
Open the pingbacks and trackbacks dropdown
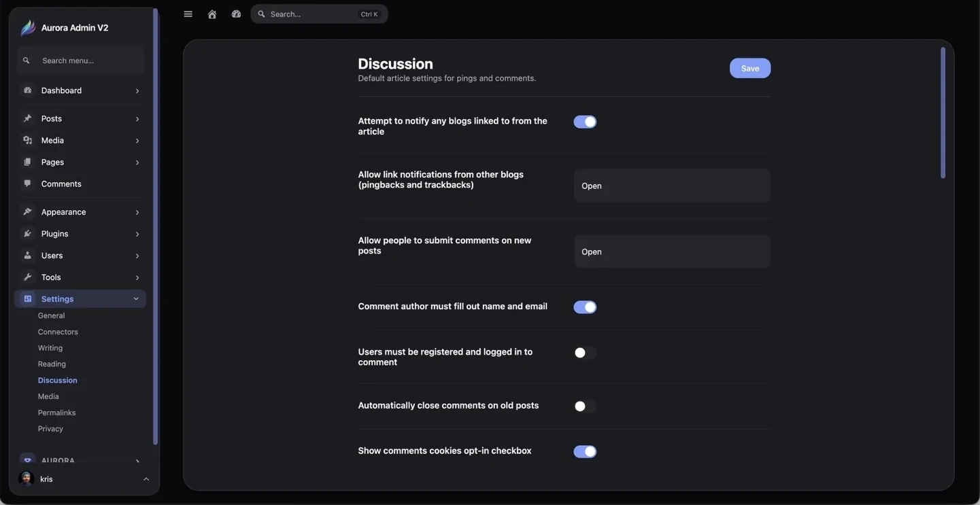pos(672,186)
